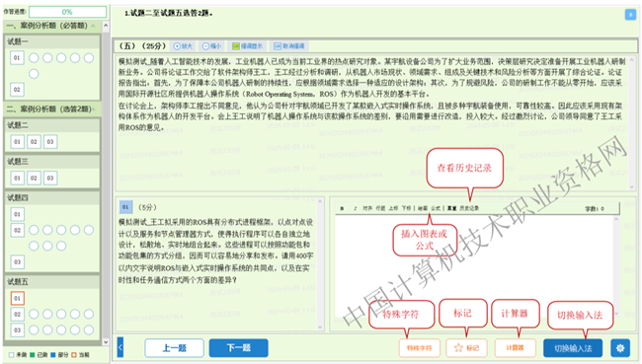Open the settings gear at bottom right
This screenshot has height=364, width=642.
[620, 348]
